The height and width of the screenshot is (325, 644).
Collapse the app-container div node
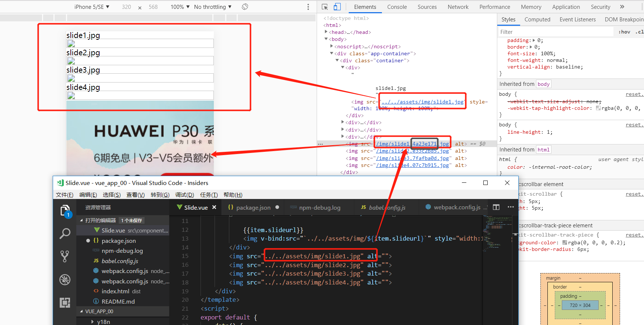332,53
